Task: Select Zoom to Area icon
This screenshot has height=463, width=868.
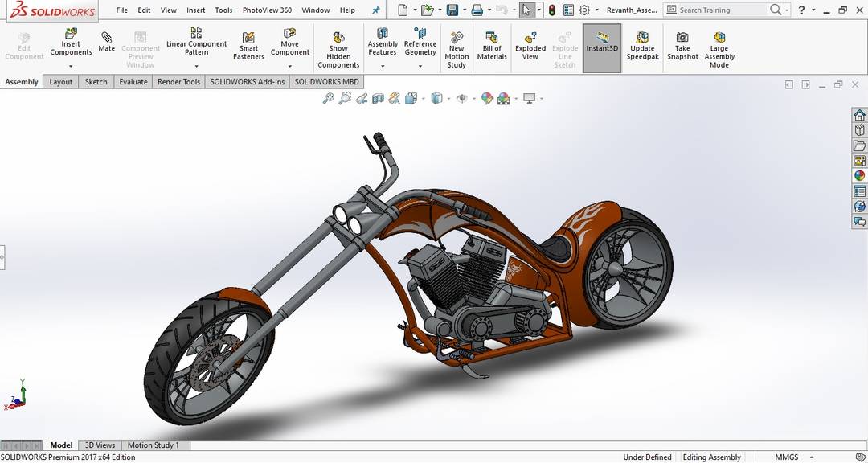Action: click(345, 99)
